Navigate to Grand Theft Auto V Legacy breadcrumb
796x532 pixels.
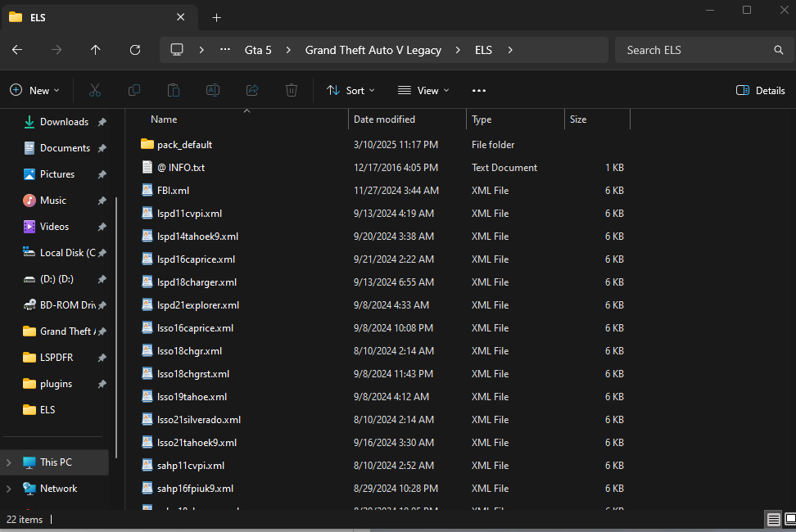pos(373,50)
